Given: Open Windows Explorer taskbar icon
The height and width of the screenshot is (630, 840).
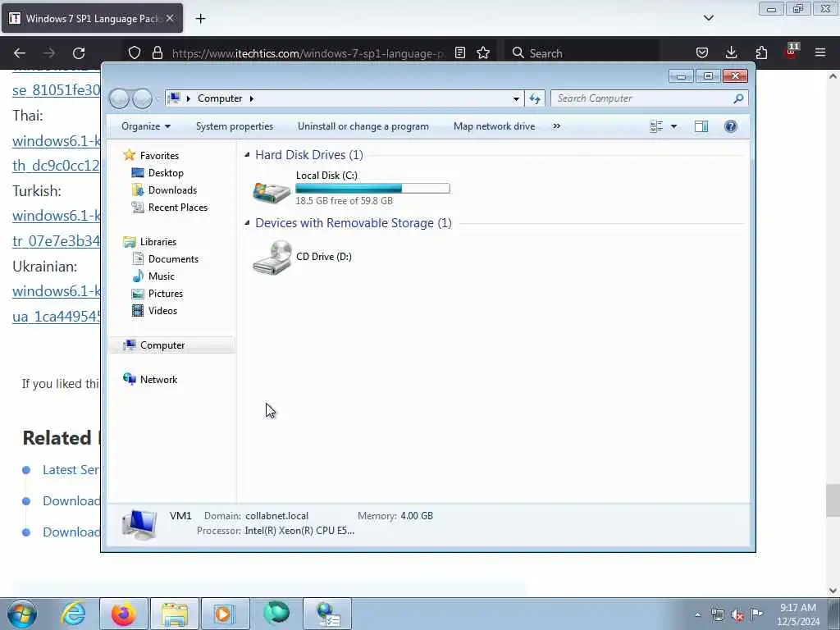Looking at the screenshot, I should [x=175, y=614].
